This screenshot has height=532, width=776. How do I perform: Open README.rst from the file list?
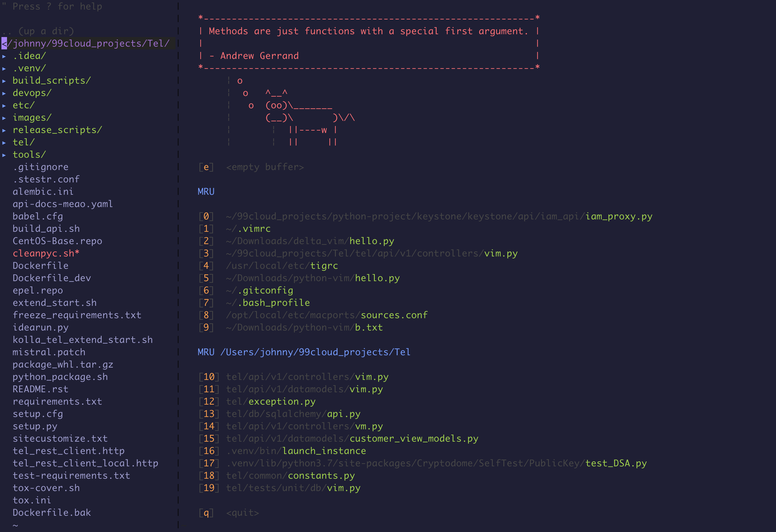click(40, 389)
